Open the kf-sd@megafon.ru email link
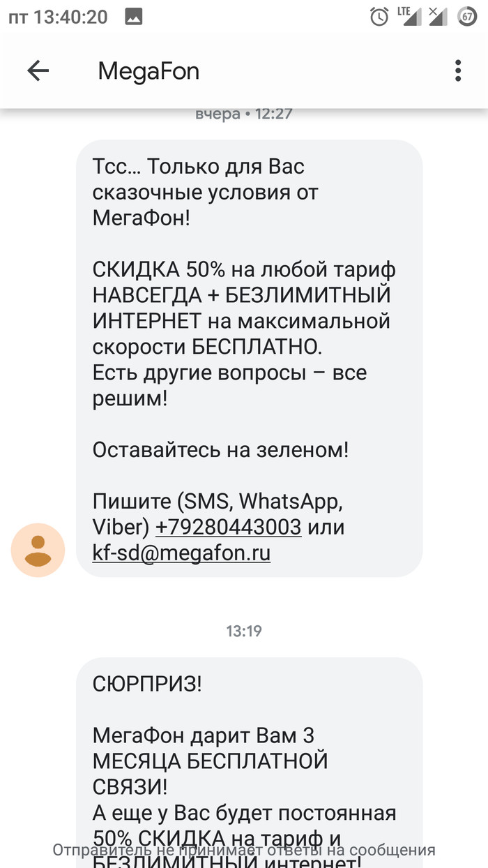This screenshot has height=868, width=488. click(181, 553)
